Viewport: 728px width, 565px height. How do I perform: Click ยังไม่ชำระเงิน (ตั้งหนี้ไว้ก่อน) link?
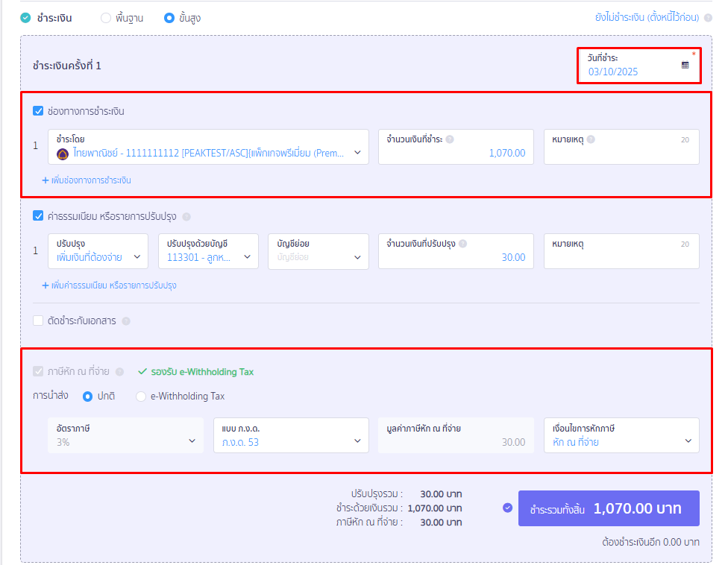coord(647,18)
